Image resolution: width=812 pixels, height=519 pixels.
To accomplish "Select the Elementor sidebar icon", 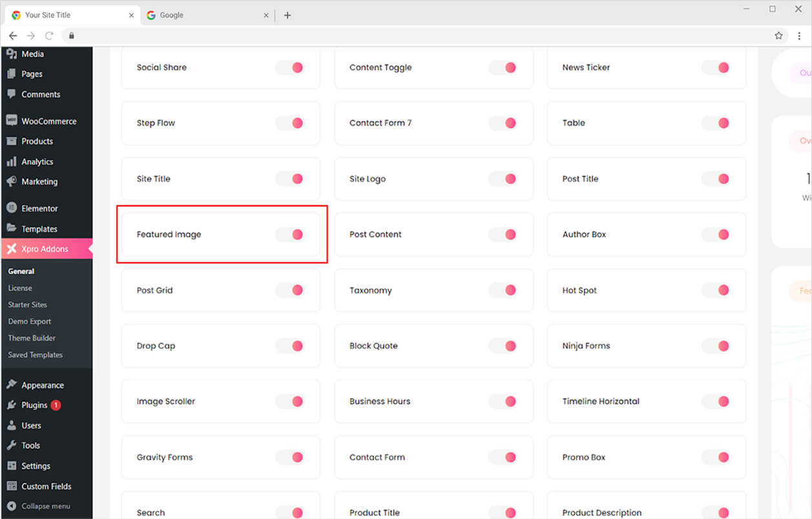I will tap(12, 208).
